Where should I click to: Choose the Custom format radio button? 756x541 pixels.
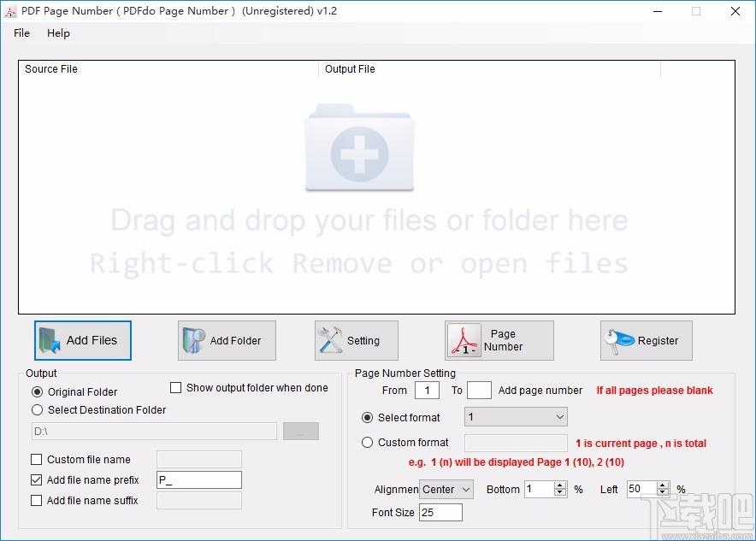pos(368,442)
